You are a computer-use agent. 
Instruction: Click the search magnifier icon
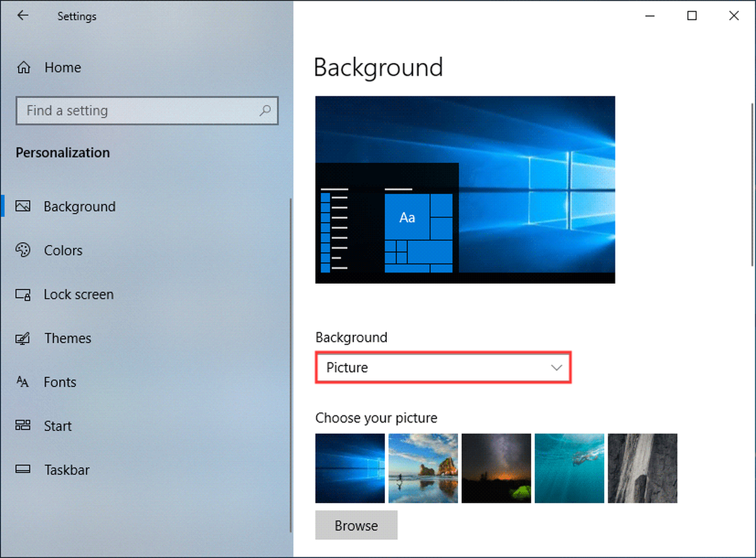(265, 111)
